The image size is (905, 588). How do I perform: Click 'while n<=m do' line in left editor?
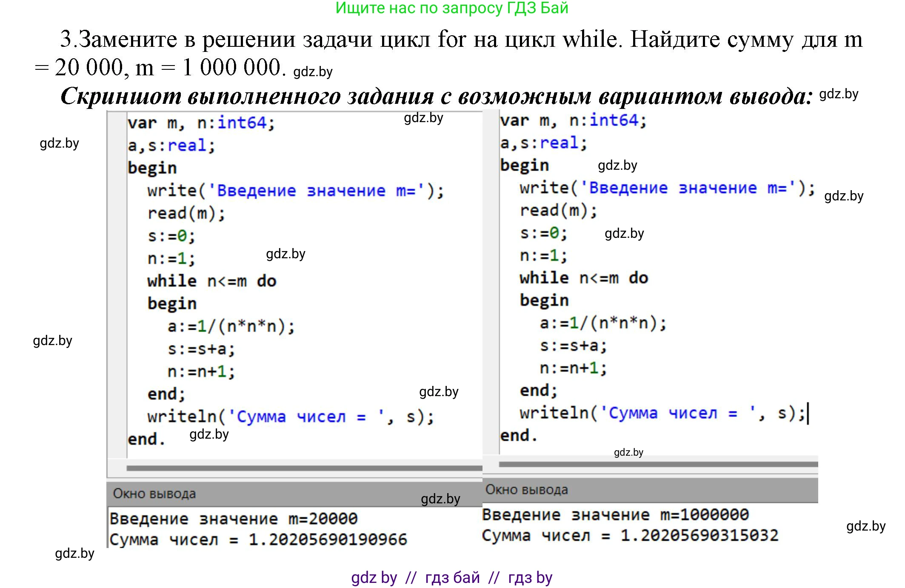click(x=212, y=281)
